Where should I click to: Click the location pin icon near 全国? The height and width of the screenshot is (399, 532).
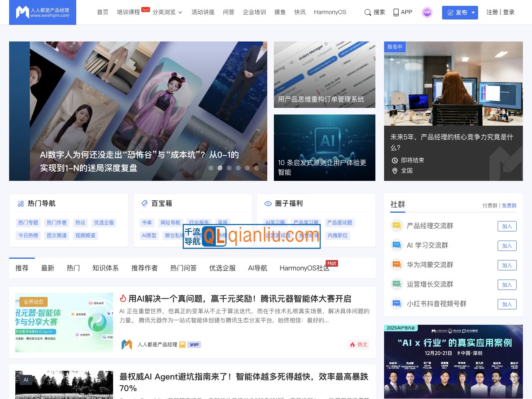pyautogui.click(x=395, y=170)
